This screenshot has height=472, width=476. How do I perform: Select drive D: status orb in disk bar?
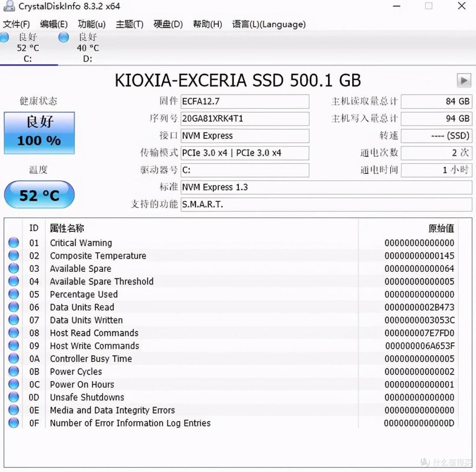point(63,37)
